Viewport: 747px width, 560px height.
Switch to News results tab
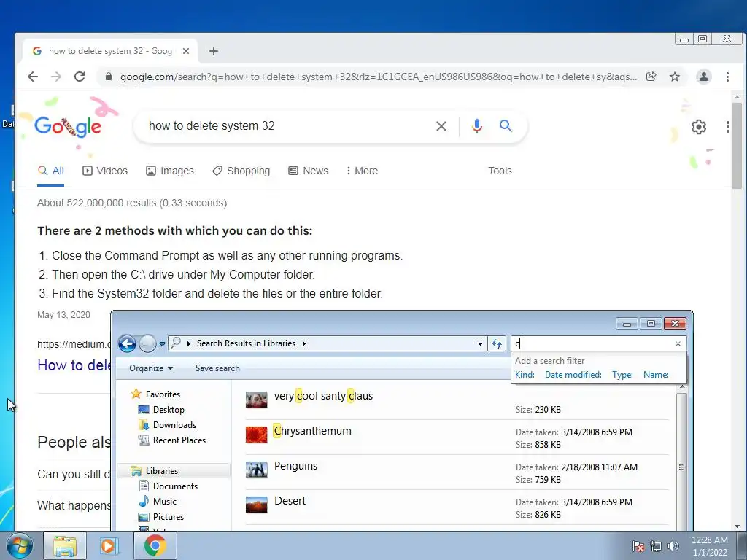(x=309, y=171)
